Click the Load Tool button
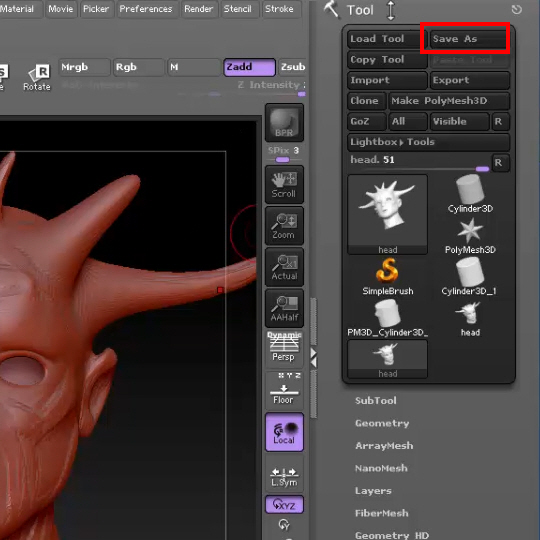 [x=387, y=39]
